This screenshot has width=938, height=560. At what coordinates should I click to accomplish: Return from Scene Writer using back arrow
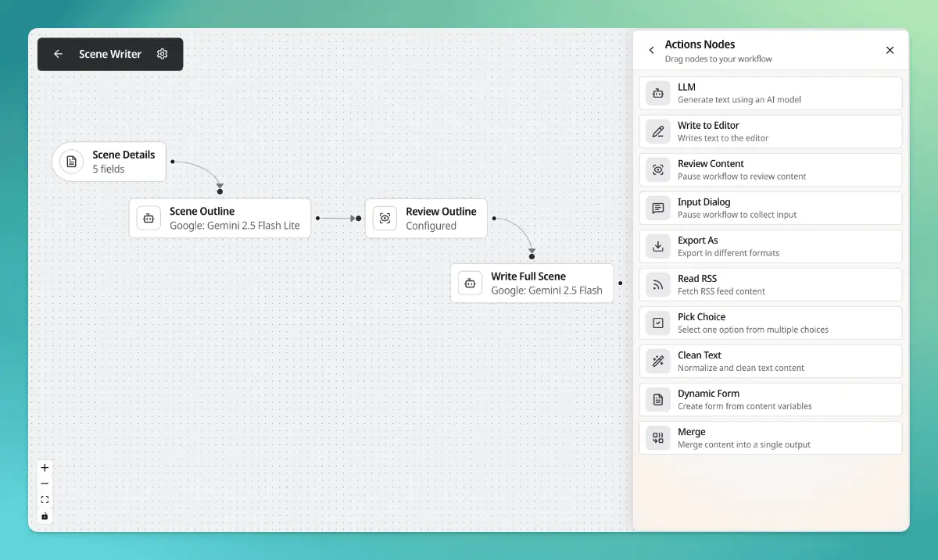coord(58,54)
